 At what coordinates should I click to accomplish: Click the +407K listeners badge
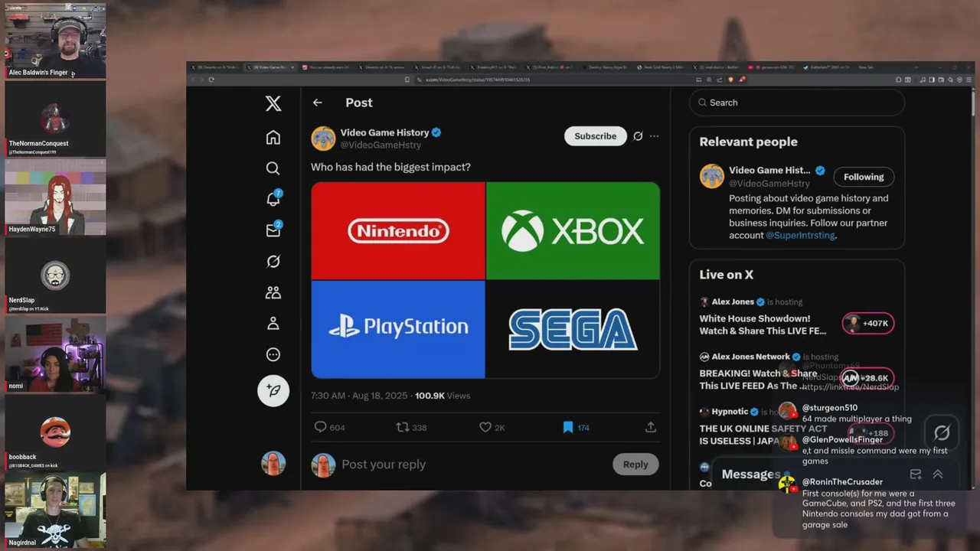pos(868,323)
